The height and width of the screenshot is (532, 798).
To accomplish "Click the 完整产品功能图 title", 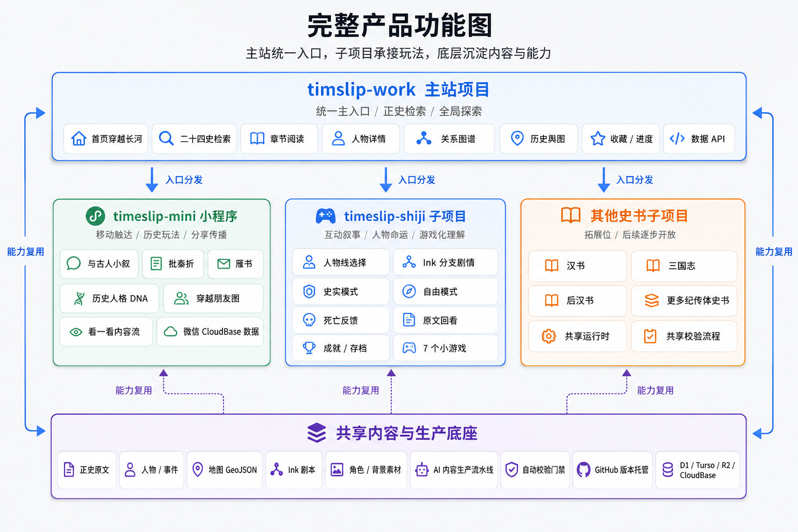I will [400, 26].
